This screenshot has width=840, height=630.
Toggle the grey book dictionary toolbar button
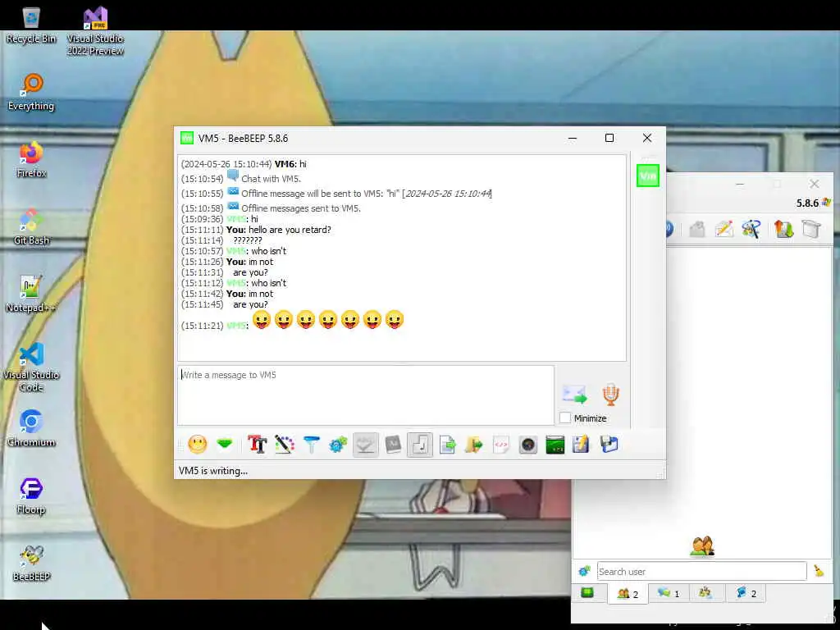click(x=393, y=444)
